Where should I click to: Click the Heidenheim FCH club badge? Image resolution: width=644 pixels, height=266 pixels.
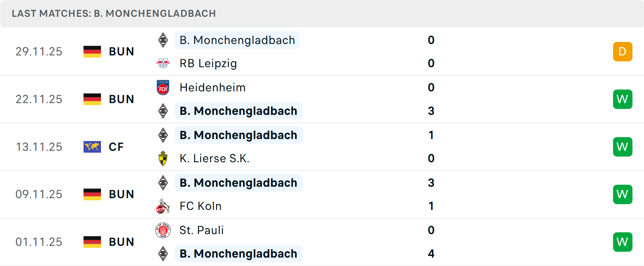click(x=163, y=87)
